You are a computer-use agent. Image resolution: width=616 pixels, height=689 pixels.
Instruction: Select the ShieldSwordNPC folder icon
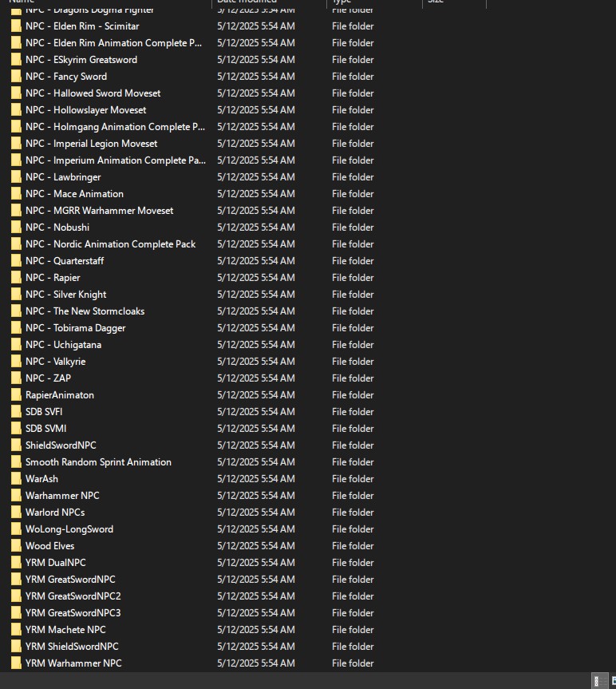tap(16, 445)
